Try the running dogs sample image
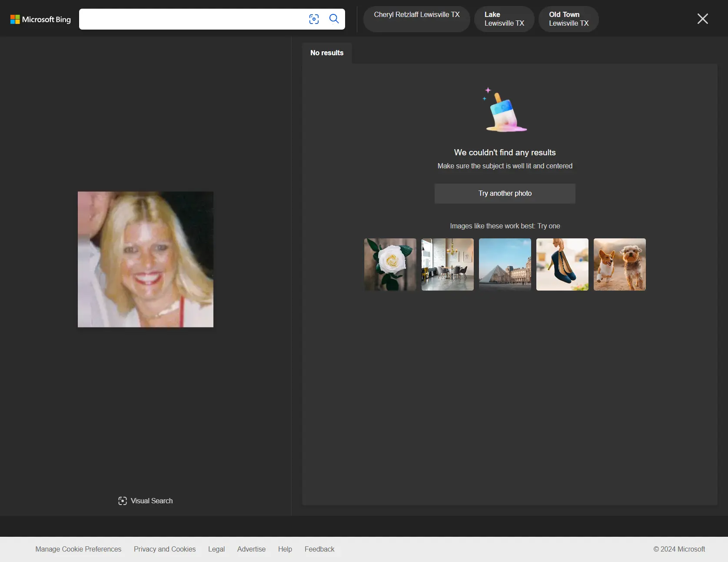728x562 pixels. pyautogui.click(x=619, y=264)
